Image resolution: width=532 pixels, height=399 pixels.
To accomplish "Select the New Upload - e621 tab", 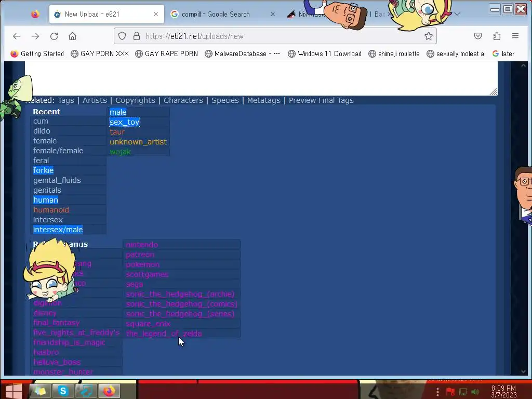I will click(x=107, y=14).
